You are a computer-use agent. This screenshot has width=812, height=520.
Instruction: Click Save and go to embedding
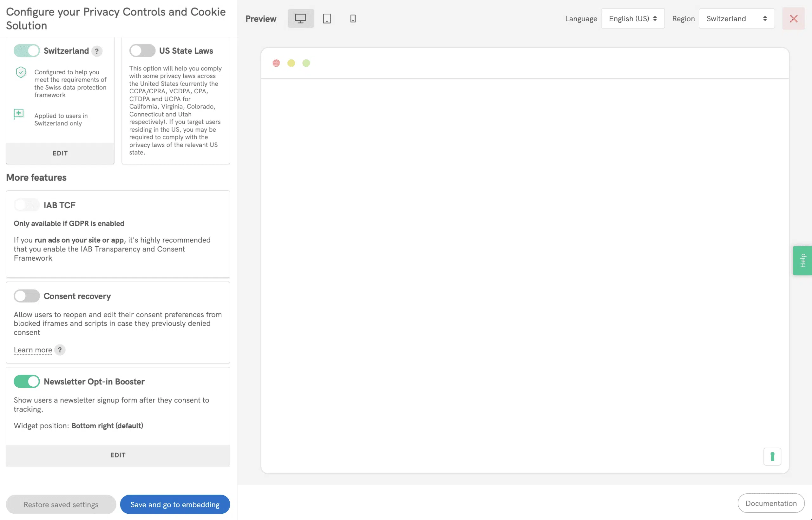tap(175, 504)
